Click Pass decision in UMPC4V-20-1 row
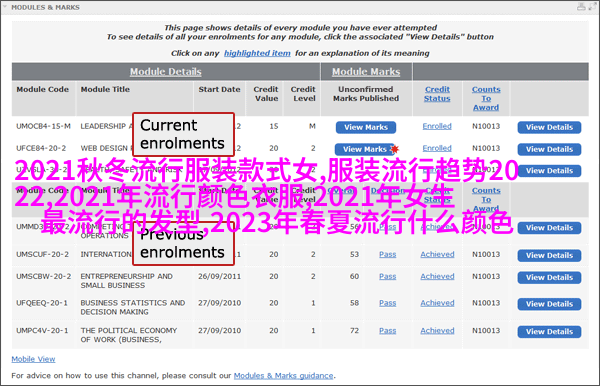 388,331
